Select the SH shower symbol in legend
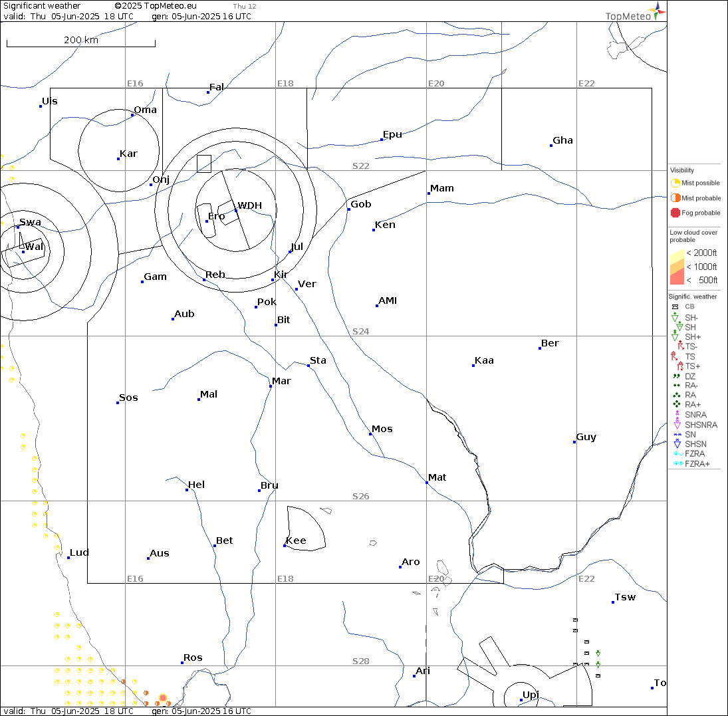The image size is (728, 716). click(x=679, y=327)
